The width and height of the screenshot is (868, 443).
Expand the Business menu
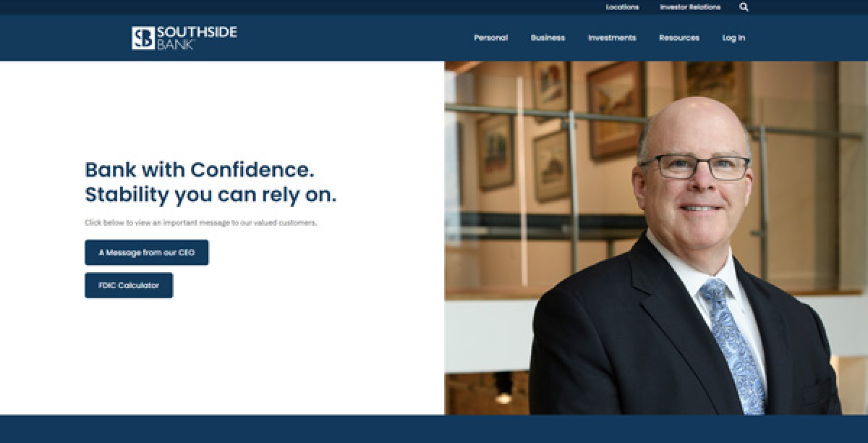coord(548,38)
